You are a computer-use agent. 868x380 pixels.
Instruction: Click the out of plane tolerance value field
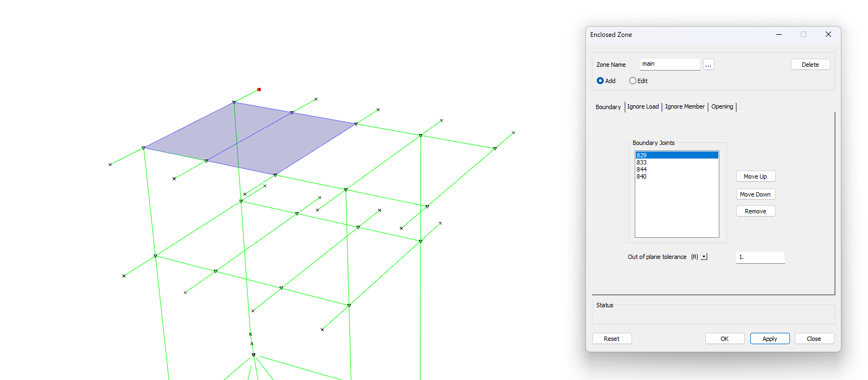click(x=760, y=257)
